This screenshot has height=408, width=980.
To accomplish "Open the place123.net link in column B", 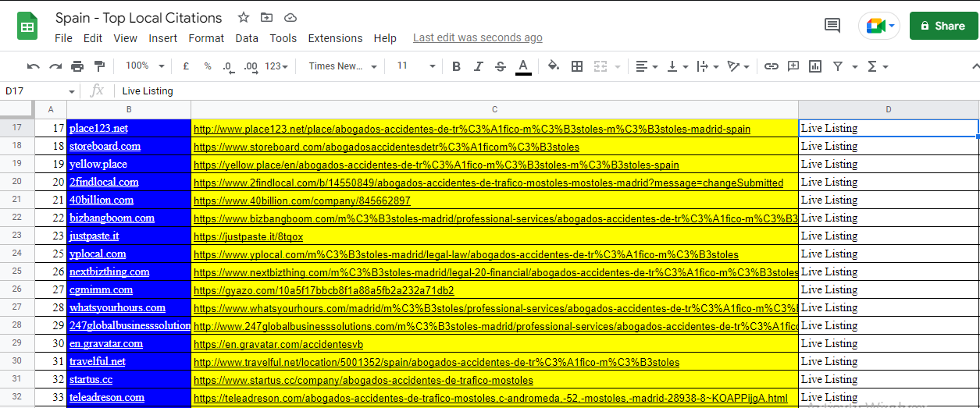I will (x=98, y=128).
